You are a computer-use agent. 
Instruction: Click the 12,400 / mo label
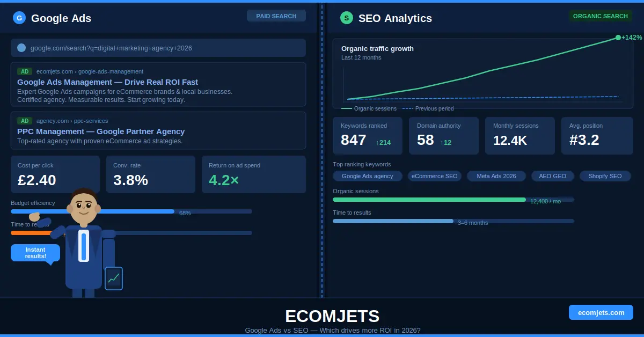(x=545, y=201)
